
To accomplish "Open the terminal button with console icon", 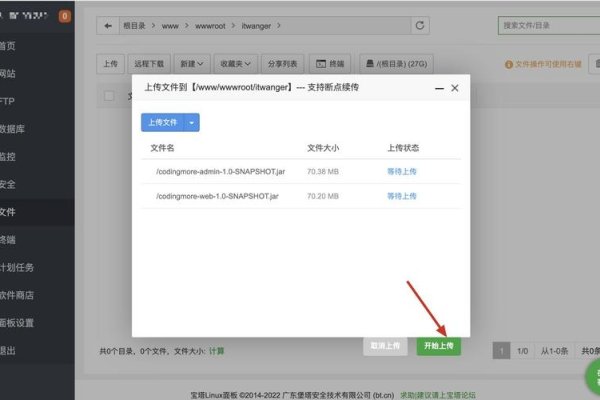I will pyautogui.click(x=330, y=64).
